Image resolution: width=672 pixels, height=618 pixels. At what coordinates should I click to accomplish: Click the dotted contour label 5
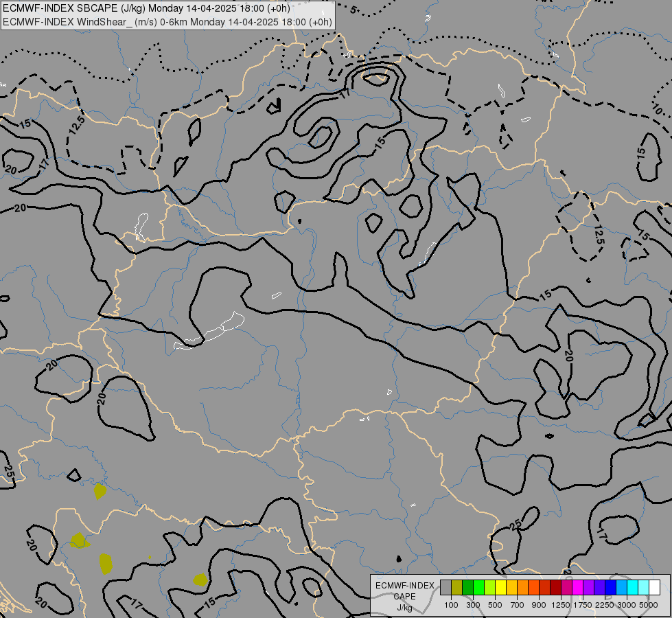click(x=353, y=9)
